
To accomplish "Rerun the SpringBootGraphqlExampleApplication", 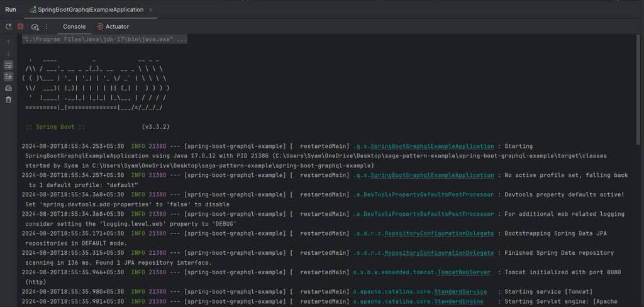I will coord(8,26).
